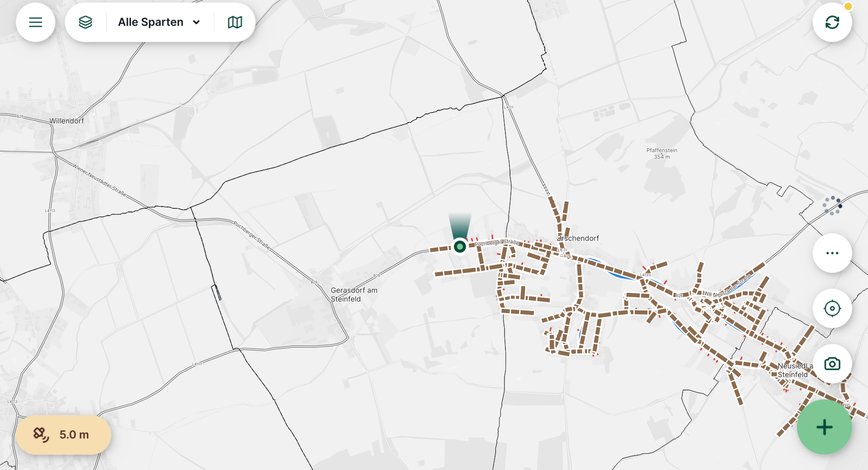Click the Urschendorf place label
The image size is (868, 470).
tap(578, 238)
